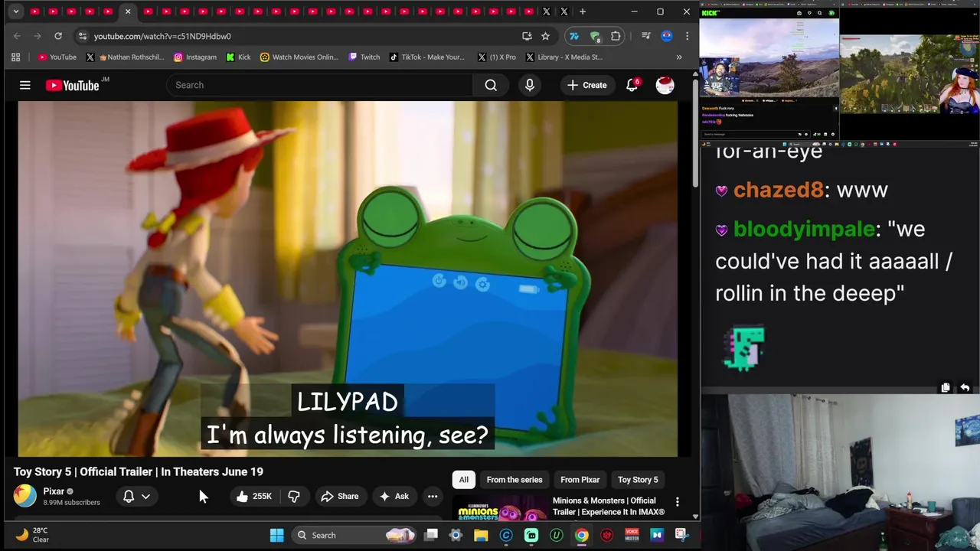The image size is (980, 551).
Task: Select the Toy Story 5 chip
Action: pyautogui.click(x=638, y=480)
